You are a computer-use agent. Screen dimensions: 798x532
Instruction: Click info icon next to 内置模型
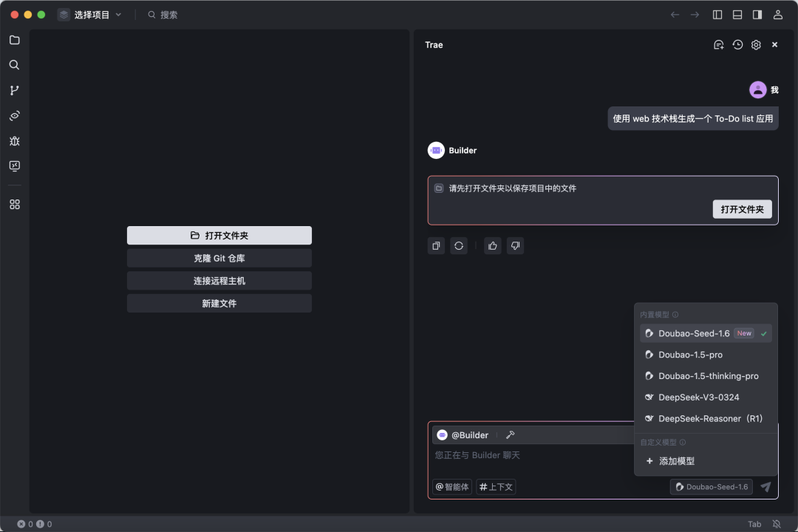pyautogui.click(x=675, y=315)
